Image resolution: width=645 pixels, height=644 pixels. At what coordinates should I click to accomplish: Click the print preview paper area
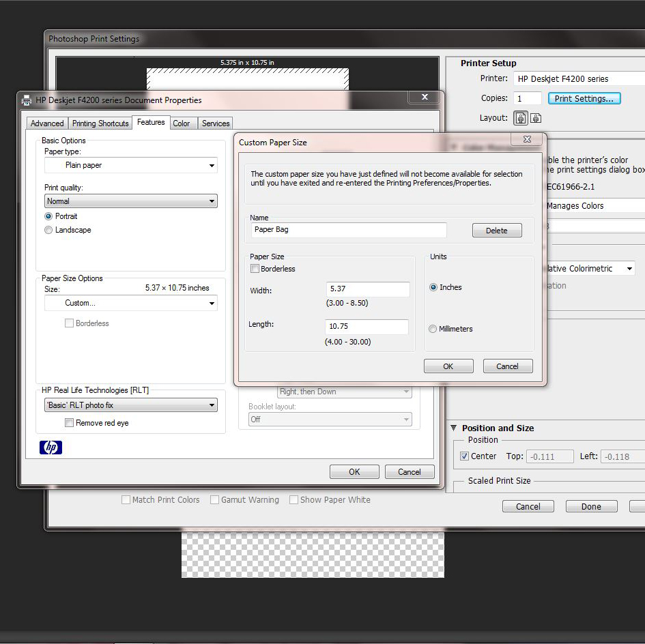pos(248,79)
